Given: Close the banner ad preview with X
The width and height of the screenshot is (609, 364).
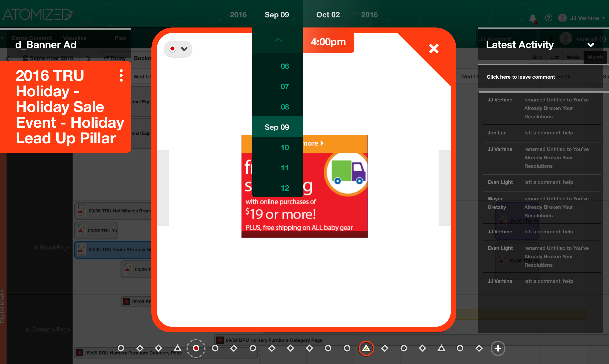Looking at the screenshot, I should 434,49.
